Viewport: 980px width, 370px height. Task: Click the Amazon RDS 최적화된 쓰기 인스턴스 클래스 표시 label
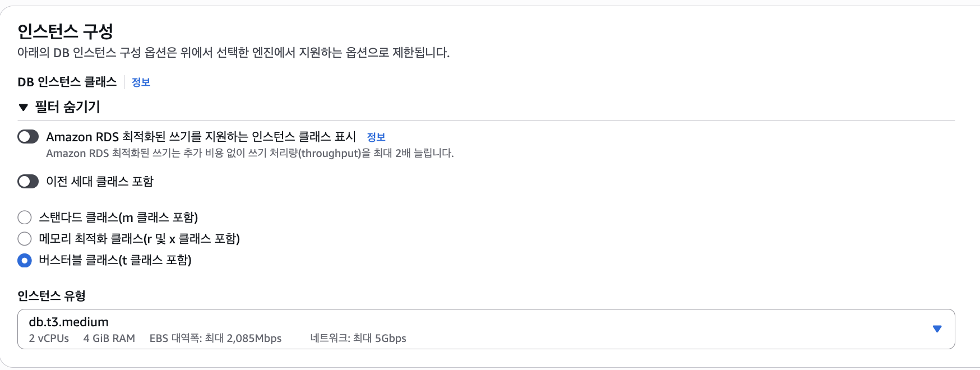[201, 137]
